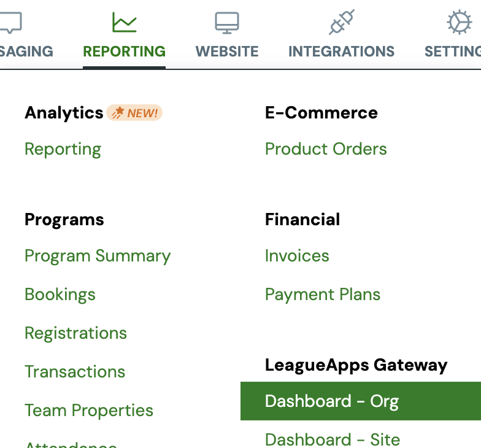This screenshot has width=481, height=448.
Task: Click the Settings gear icon
Action: [x=459, y=22]
